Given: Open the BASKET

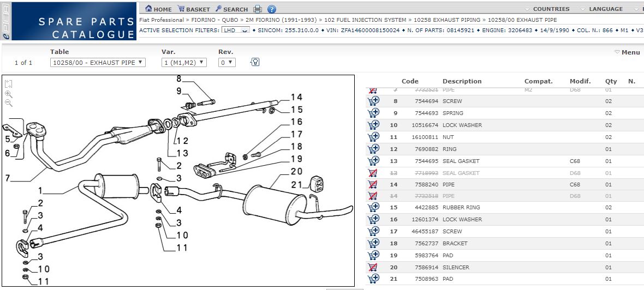Looking at the screenshot, I should point(193,9).
